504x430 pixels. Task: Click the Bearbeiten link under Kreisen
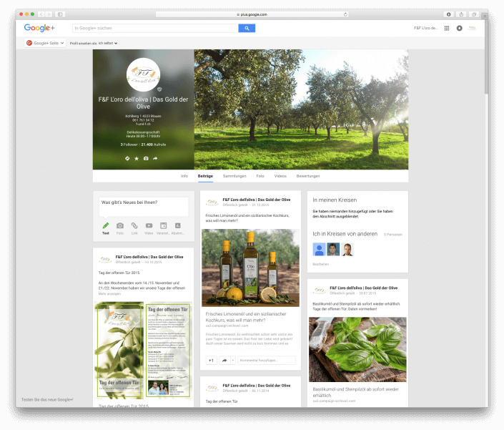click(320, 264)
